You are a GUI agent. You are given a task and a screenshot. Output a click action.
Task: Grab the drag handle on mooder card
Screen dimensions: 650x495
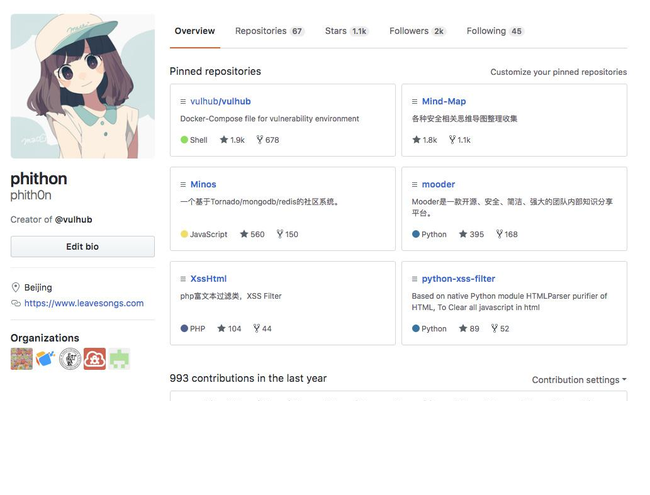[414, 184]
